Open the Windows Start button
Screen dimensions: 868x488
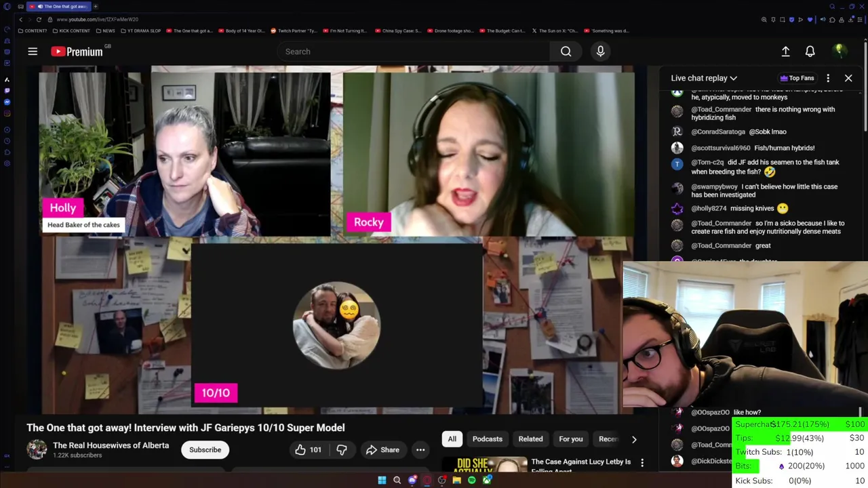(382, 481)
